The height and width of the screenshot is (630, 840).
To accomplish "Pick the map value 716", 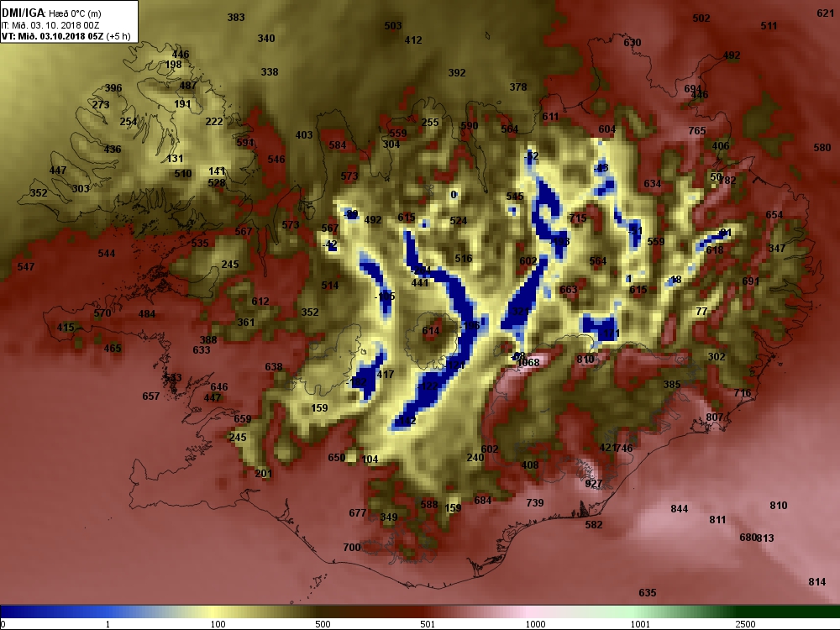I will (x=743, y=393).
